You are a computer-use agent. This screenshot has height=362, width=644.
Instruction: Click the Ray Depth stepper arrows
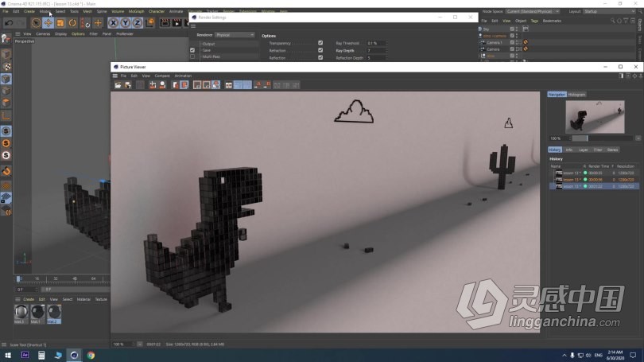[387, 51]
